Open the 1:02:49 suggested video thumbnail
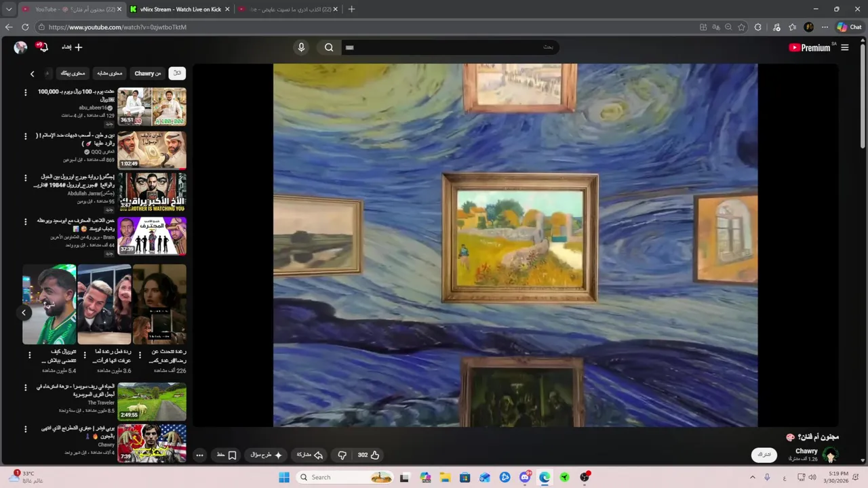 coord(152,150)
